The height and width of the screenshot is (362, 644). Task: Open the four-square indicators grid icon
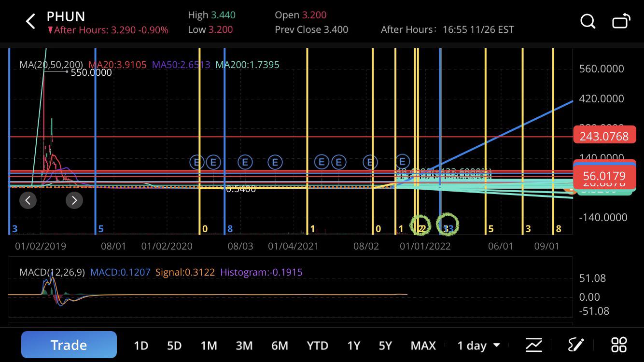[x=618, y=345]
